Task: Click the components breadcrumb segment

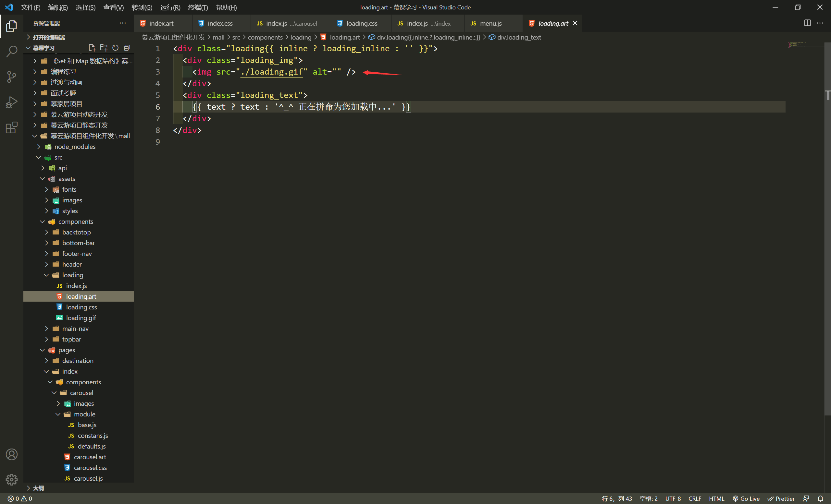Action: pyautogui.click(x=265, y=37)
